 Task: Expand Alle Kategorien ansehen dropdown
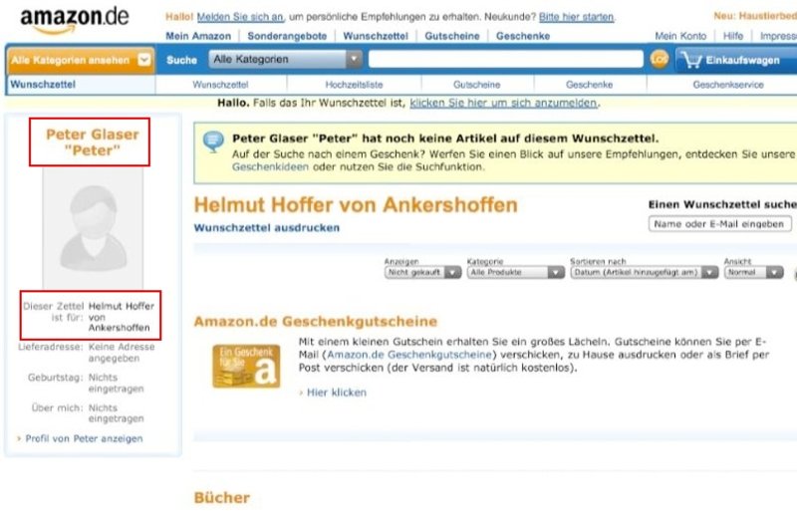81,60
